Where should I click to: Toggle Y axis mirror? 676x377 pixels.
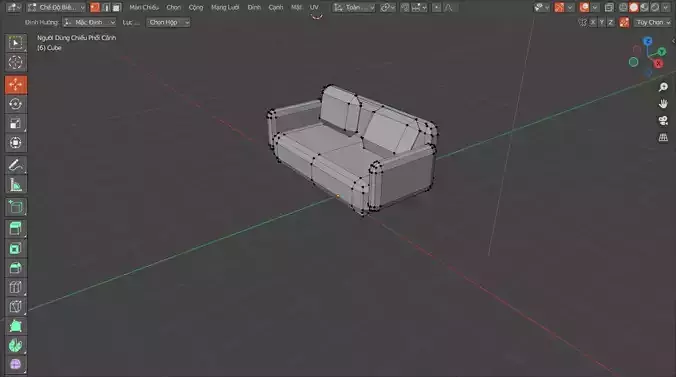pyautogui.click(x=602, y=22)
